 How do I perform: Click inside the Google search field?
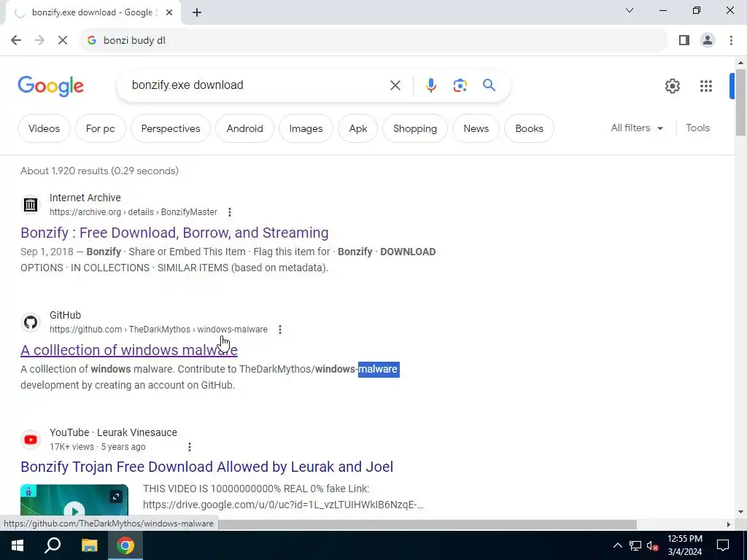[x=258, y=85]
